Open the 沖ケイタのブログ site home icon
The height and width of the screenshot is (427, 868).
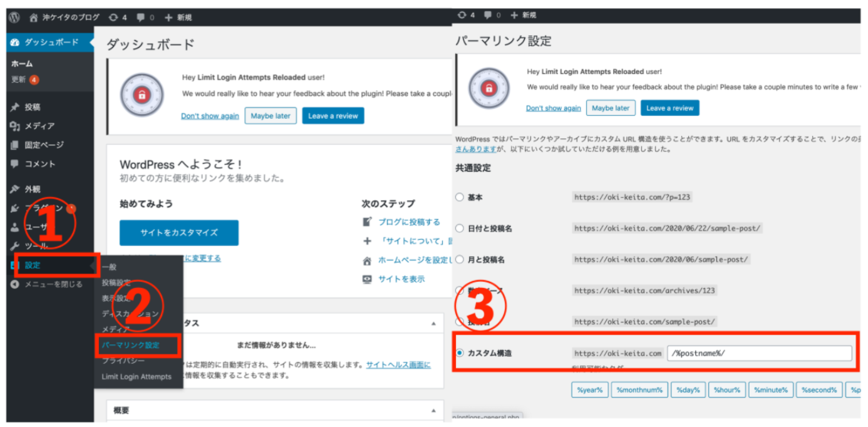pos(34,18)
